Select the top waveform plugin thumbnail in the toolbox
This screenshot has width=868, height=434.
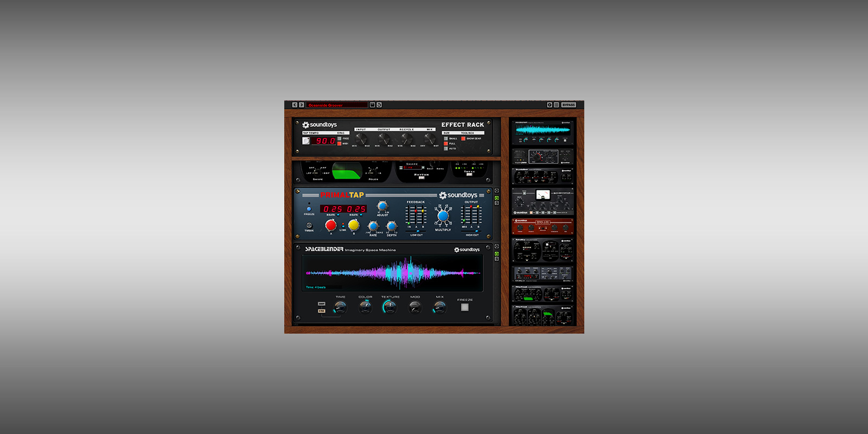[542, 133]
